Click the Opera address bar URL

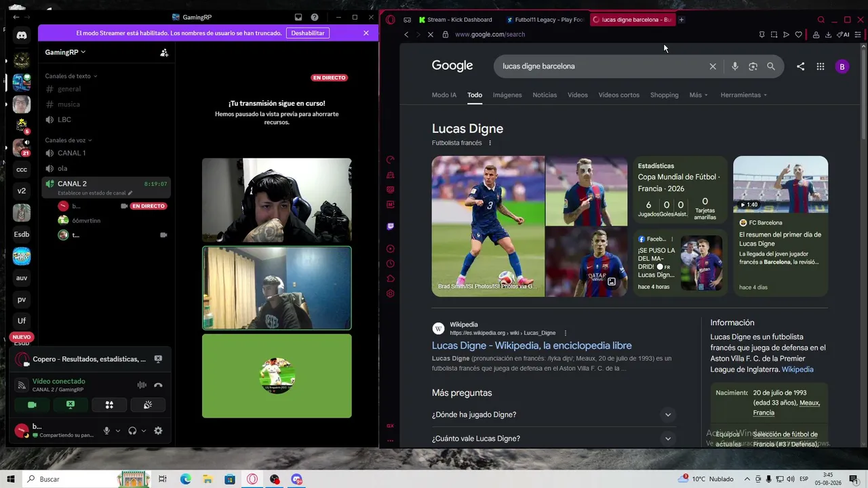click(490, 35)
